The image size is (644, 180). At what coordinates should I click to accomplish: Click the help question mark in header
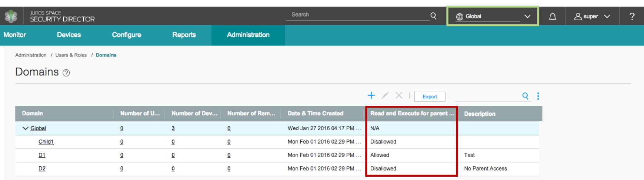[632, 17]
